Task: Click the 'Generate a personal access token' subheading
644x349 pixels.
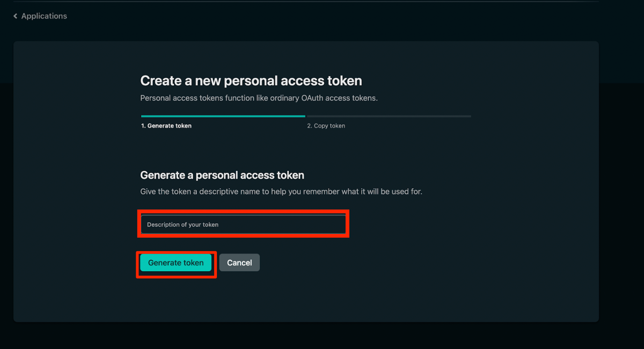Action: (x=222, y=175)
